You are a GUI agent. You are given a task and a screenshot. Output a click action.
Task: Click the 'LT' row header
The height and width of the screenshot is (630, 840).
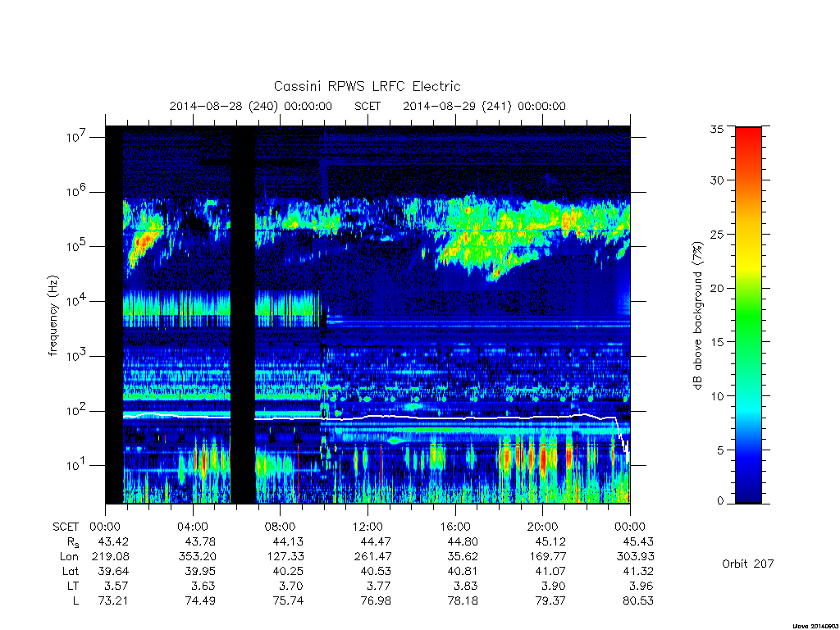tap(73, 586)
